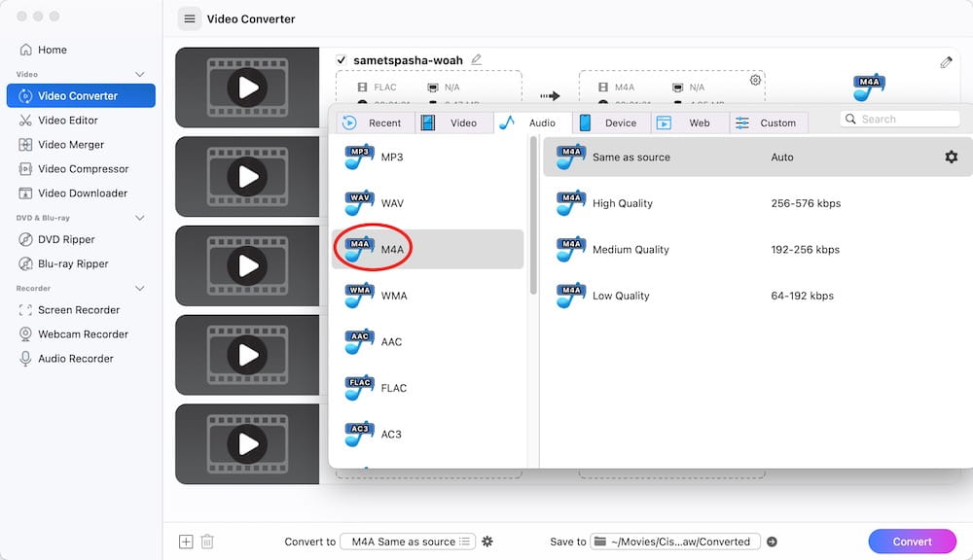Screen dimensions: 973x560
Task: Click the Convert button
Action: pos(912,542)
